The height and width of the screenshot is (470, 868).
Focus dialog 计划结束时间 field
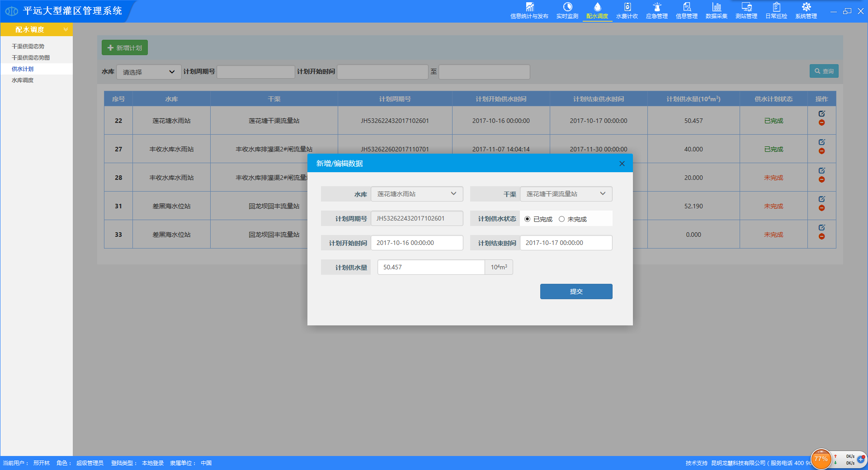click(566, 243)
